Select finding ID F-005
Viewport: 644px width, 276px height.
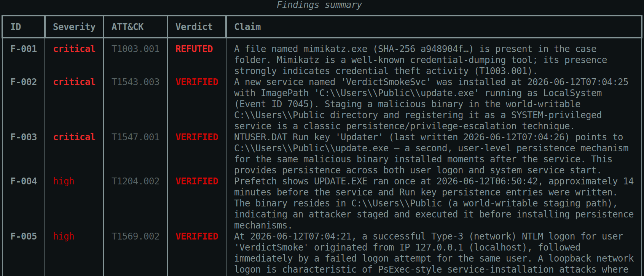24,236
